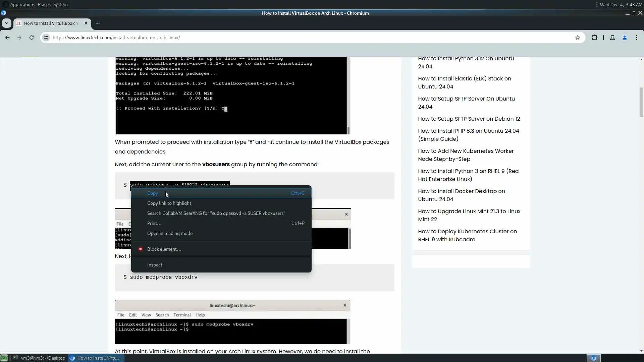Open the Extensions puzzle icon
644x362 pixels.
[594, 38]
